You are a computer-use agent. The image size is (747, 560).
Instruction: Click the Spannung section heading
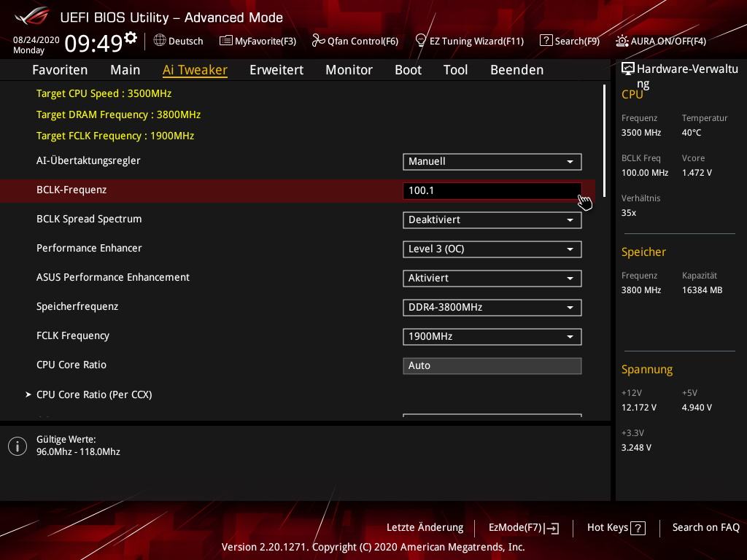tap(647, 370)
